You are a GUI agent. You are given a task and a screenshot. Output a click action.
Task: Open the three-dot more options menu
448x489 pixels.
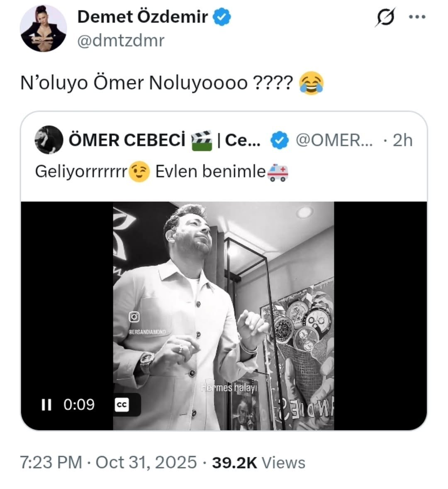point(417,17)
